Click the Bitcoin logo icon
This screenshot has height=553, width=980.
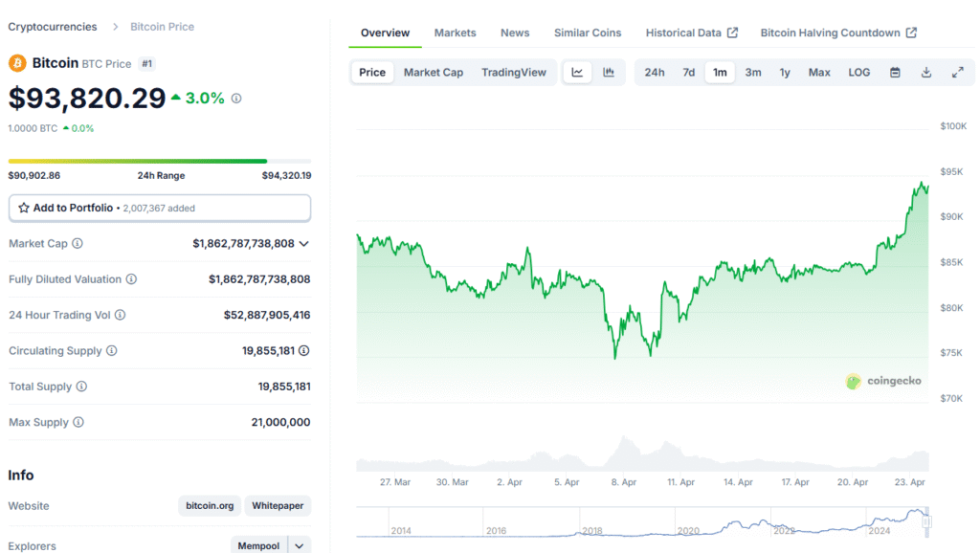[x=17, y=63]
